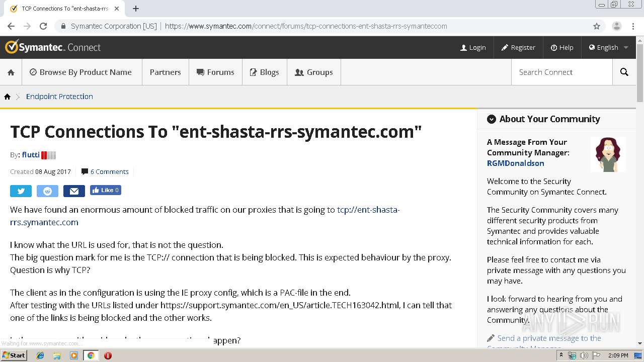Reload the page with the refresh icon

point(43,26)
